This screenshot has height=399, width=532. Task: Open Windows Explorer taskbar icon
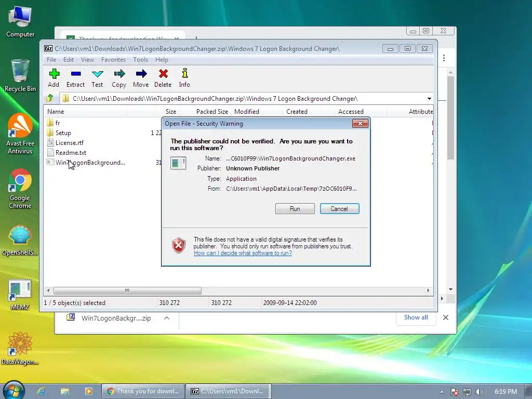coord(65,391)
